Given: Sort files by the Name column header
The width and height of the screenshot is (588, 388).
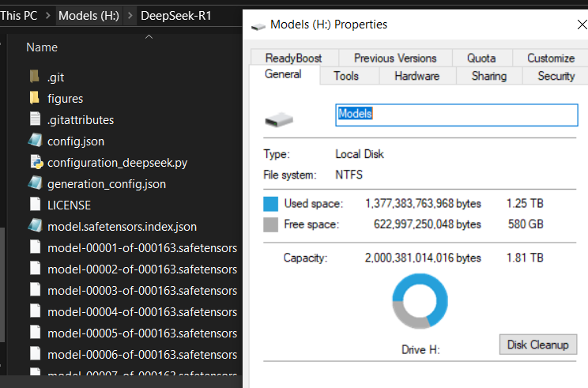Looking at the screenshot, I should [x=42, y=47].
